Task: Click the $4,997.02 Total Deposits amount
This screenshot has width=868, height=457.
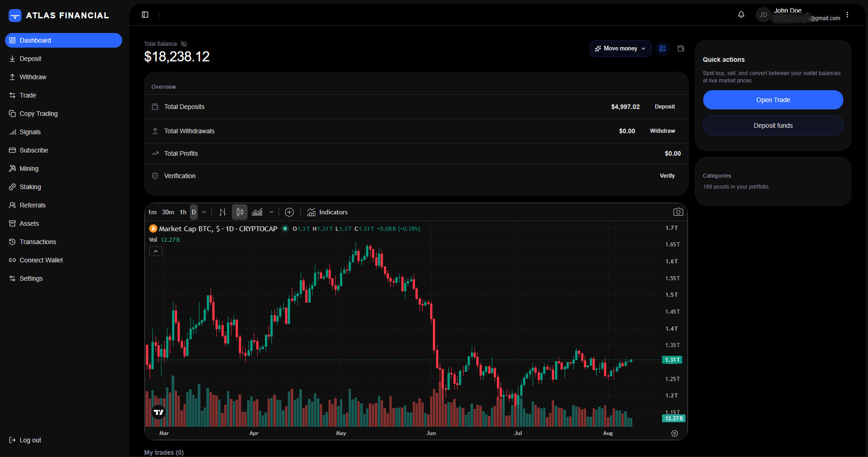Action: pyautogui.click(x=625, y=107)
